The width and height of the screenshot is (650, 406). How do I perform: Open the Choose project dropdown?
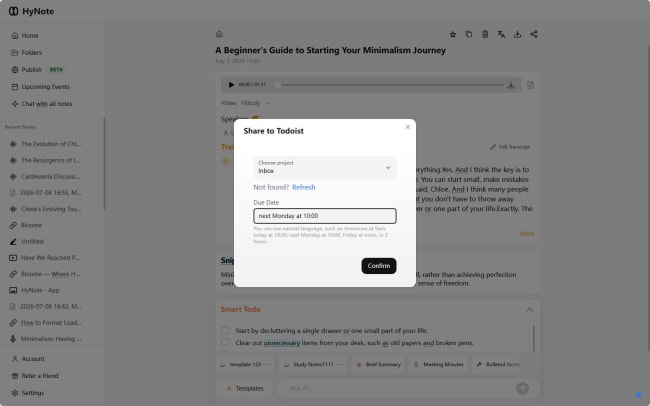[325, 168]
